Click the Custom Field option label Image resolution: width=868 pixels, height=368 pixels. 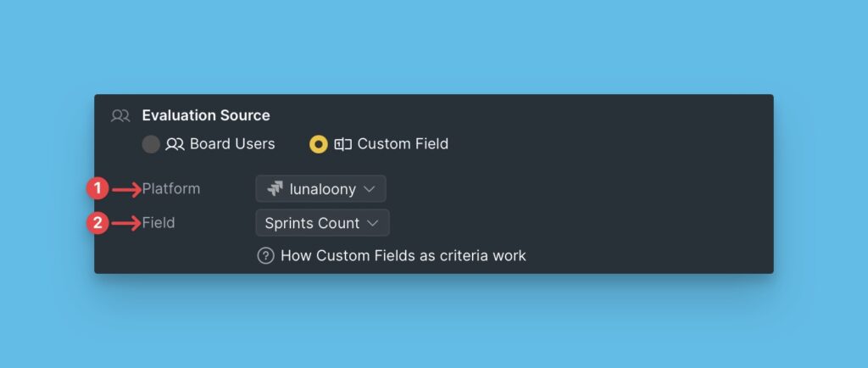(403, 144)
